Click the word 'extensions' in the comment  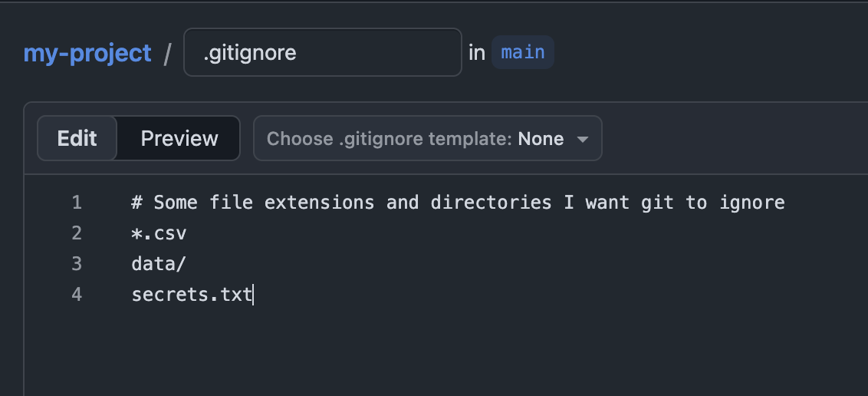click(320, 202)
